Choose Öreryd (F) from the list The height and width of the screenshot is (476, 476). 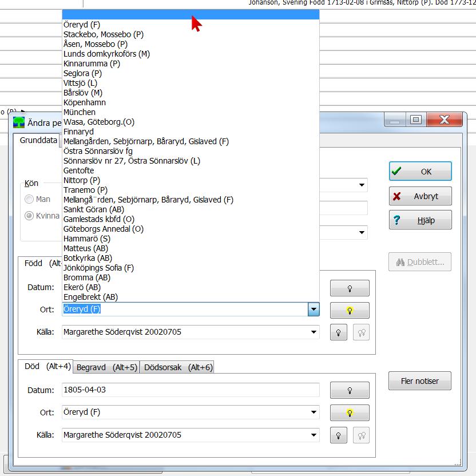191,25
